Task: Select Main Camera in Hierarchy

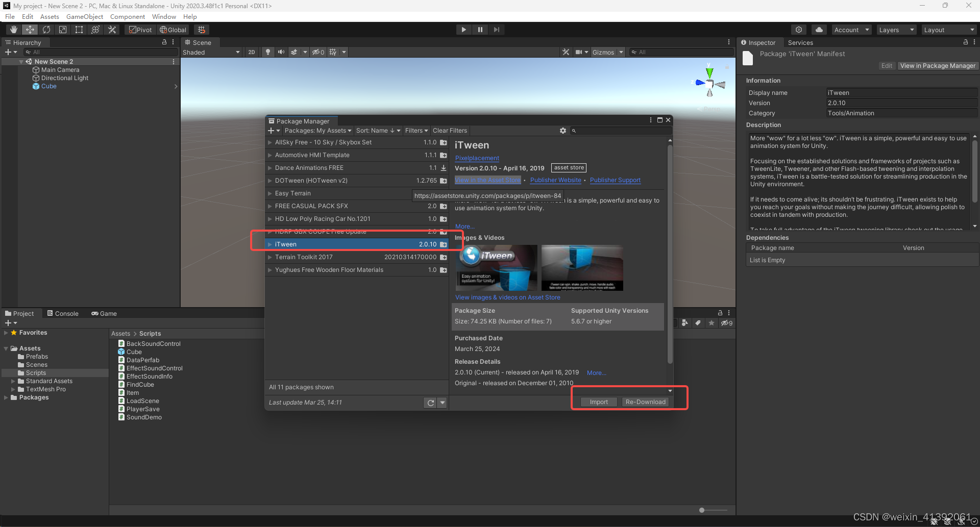Action: click(60, 70)
